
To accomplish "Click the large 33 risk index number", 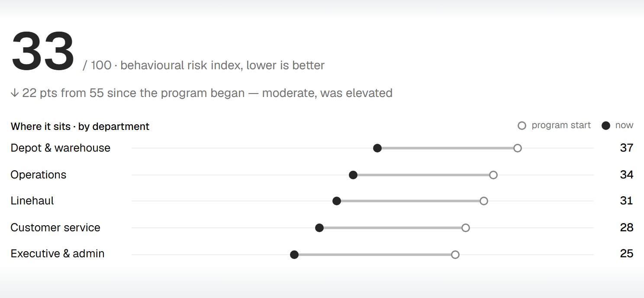I will coord(43,51).
